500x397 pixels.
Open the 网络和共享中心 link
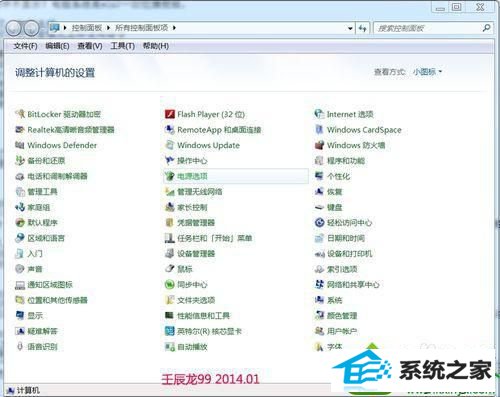point(353,284)
